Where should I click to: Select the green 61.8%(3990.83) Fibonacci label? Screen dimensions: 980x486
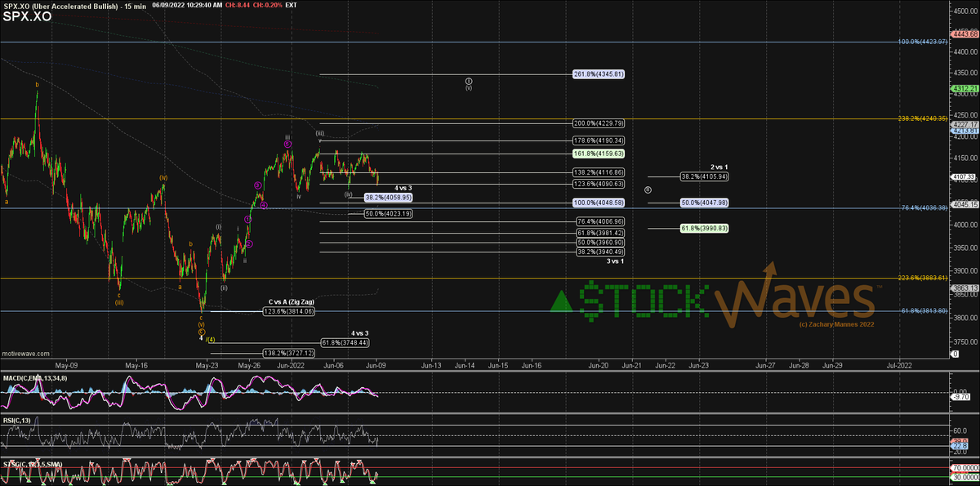[704, 228]
